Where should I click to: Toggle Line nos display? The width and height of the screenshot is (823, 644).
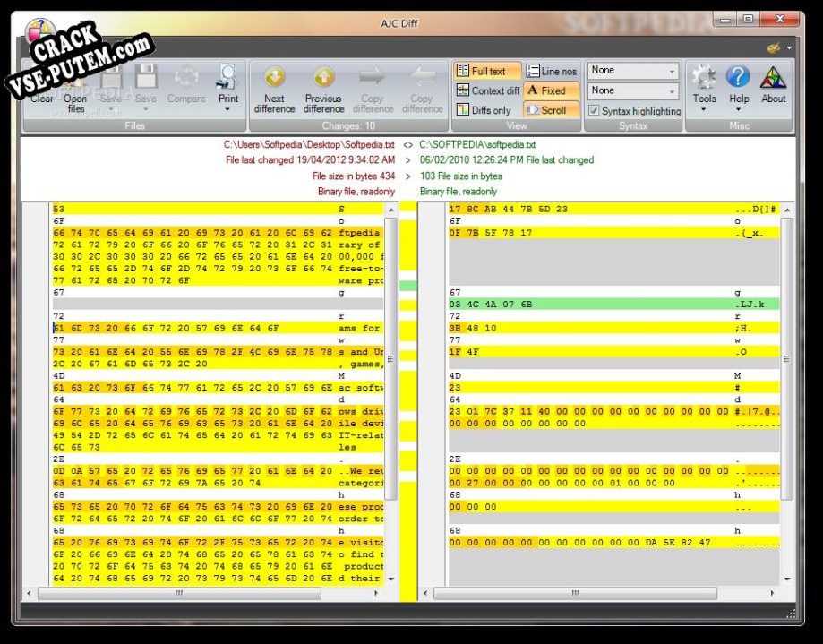pos(553,71)
